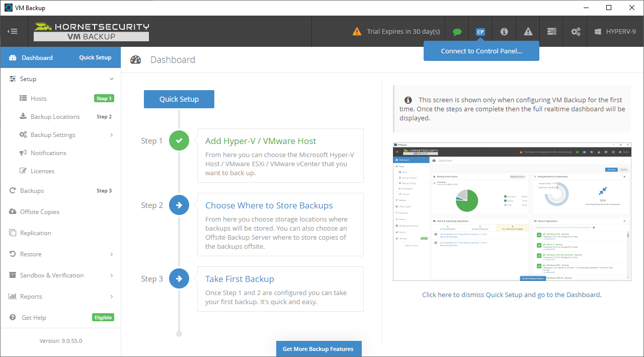Click the Hornetsecurity VM Backup logo
644x357 pixels.
pyautogui.click(x=91, y=31)
